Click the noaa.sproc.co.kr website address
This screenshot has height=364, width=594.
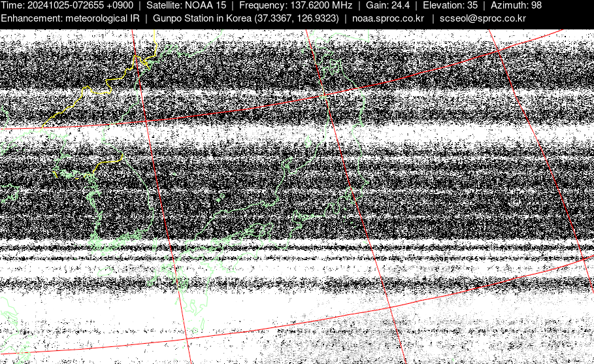[x=389, y=18]
